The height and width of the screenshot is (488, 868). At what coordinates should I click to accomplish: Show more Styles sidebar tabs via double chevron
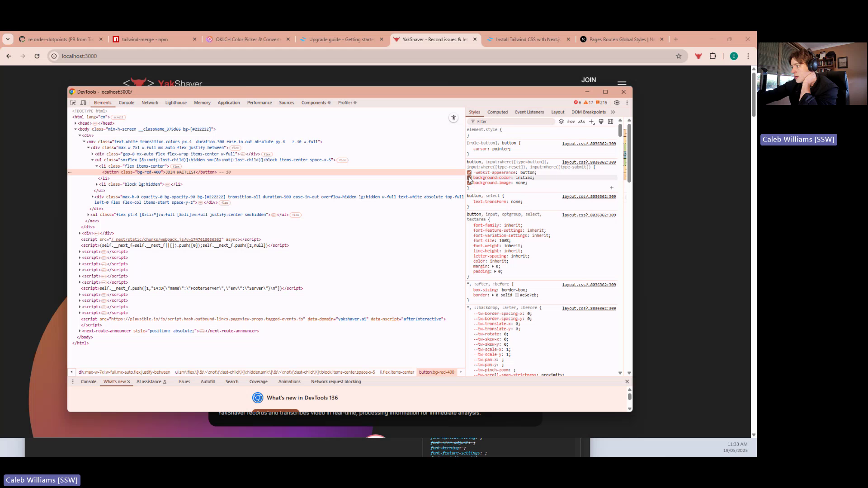[613, 112]
